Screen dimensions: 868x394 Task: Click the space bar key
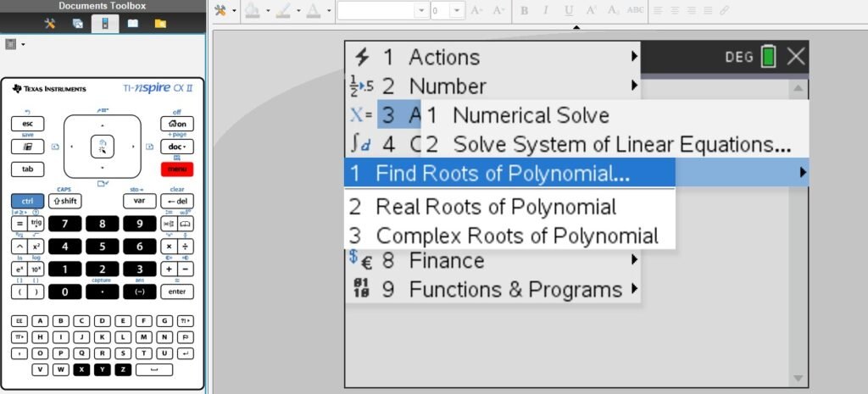(x=154, y=369)
